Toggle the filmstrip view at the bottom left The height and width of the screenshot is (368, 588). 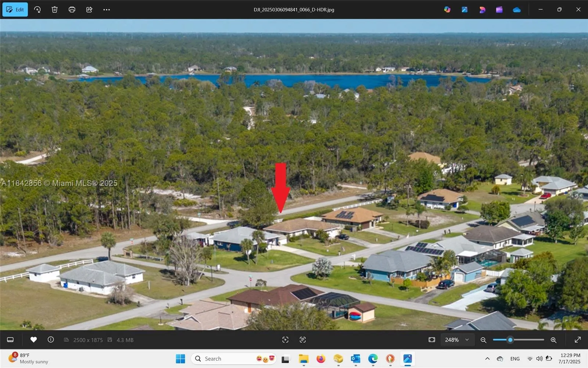point(10,340)
